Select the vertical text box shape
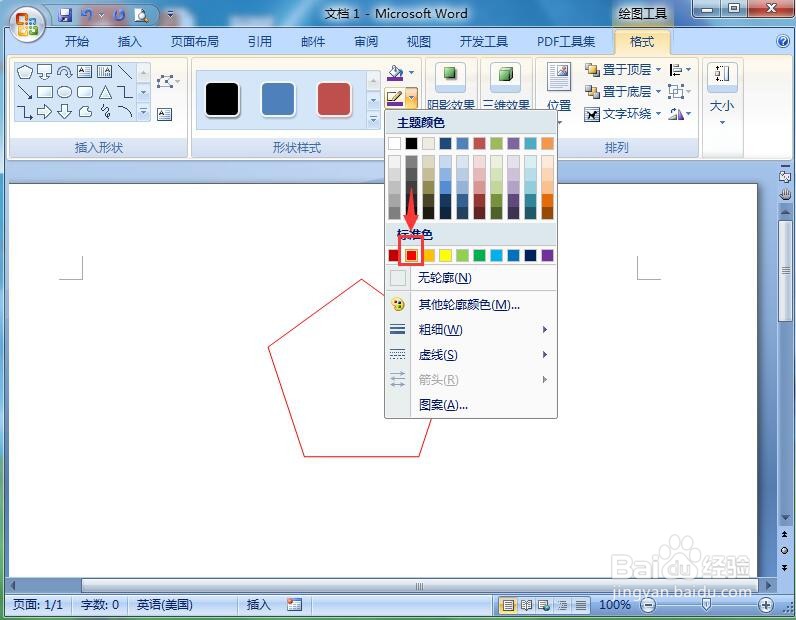Image resolution: width=796 pixels, height=620 pixels. (105, 72)
